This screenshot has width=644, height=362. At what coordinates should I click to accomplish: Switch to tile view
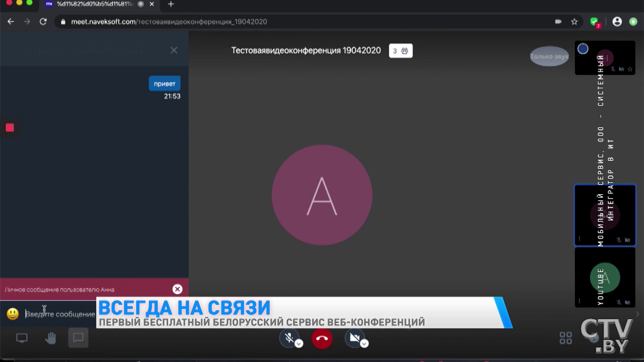click(x=566, y=338)
